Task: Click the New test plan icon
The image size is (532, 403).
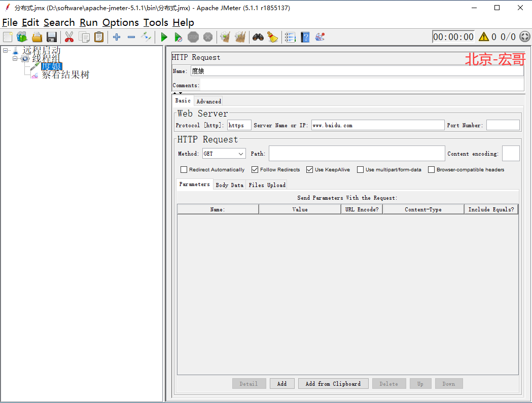Action: [8, 37]
